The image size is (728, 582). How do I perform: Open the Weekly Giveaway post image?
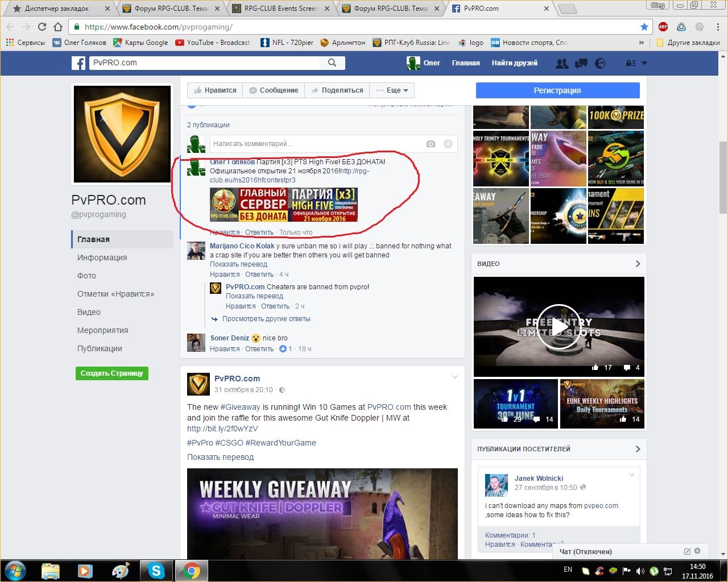[x=322, y=513]
